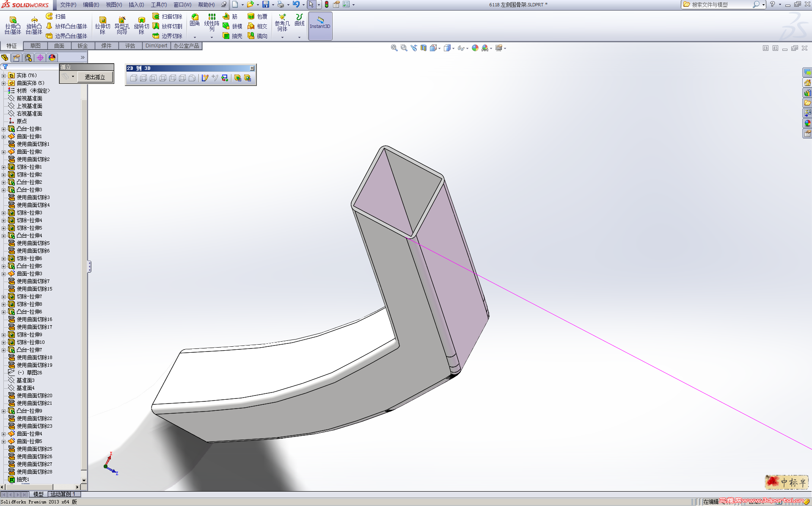Select the 旋转切除 revolved cut tool
This screenshot has width=812, height=506.
(x=141, y=25)
